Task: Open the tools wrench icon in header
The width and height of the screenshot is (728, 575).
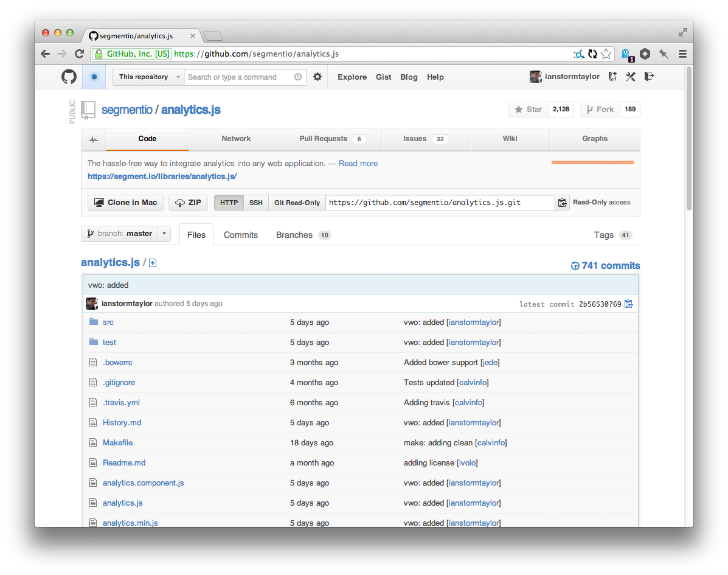Action: pos(631,77)
